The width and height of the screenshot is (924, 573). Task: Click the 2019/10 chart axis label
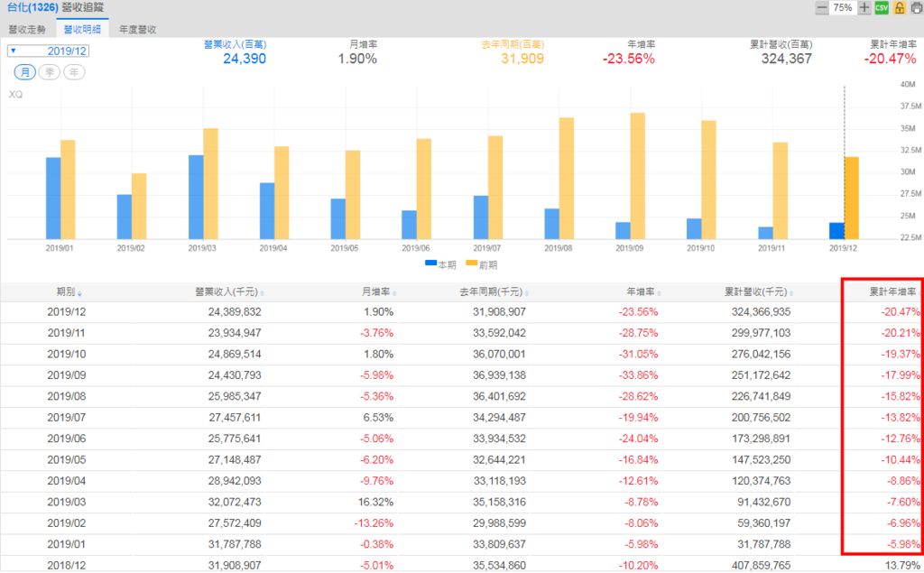(700, 248)
